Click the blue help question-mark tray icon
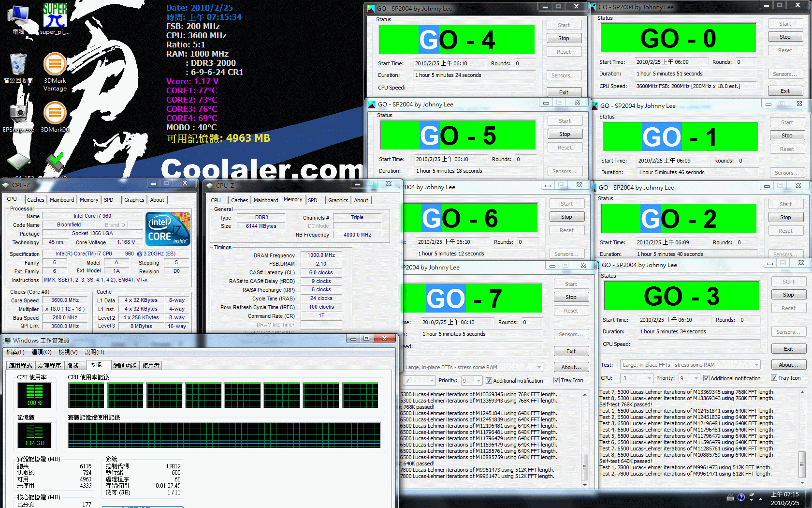The width and height of the screenshot is (812, 508). [741, 497]
